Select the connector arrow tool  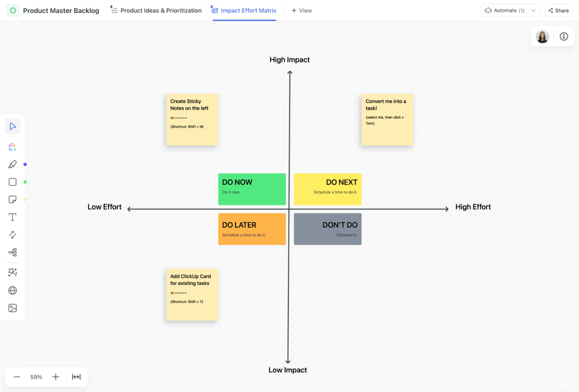[12, 235]
